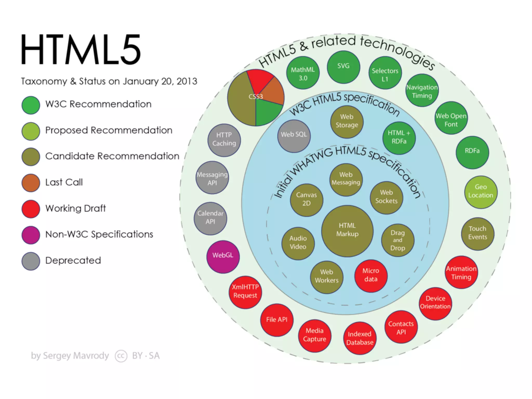Click the HTTP Caching circle
The height and width of the screenshot is (399, 532).
tap(224, 140)
